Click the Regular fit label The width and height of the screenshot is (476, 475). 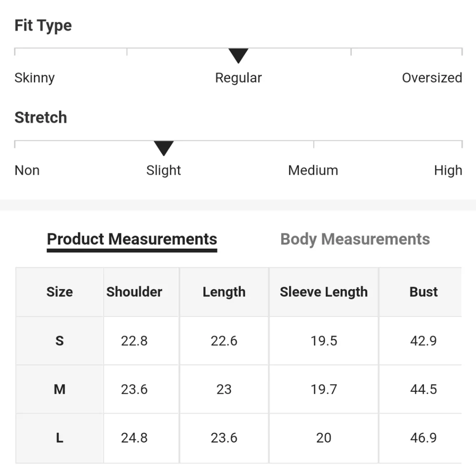(x=238, y=78)
